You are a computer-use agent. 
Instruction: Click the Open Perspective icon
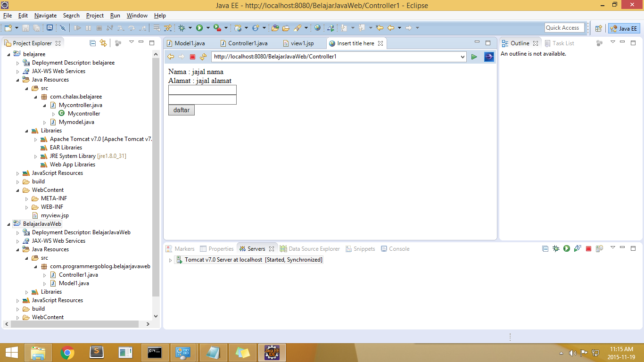tap(599, 28)
